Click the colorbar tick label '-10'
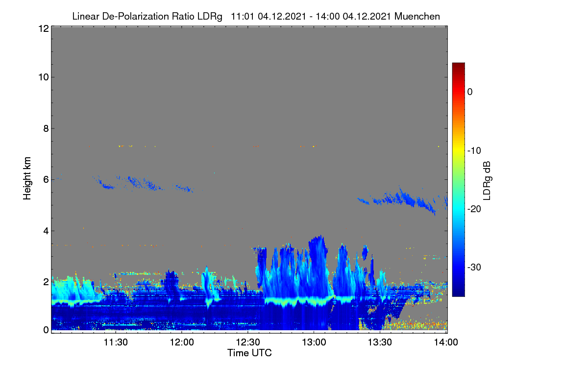 [474, 150]
